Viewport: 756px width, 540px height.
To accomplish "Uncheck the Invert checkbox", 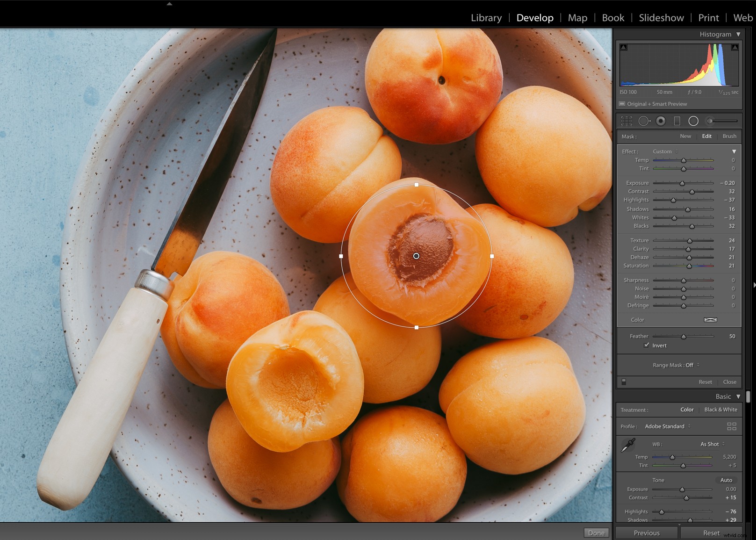I will 647,345.
